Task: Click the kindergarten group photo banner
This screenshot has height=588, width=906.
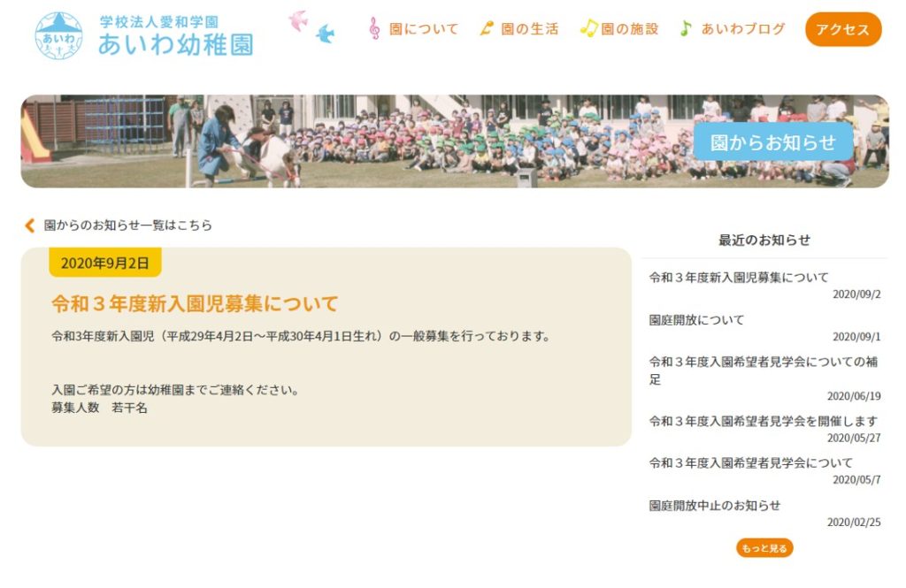Action: tap(455, 141)
